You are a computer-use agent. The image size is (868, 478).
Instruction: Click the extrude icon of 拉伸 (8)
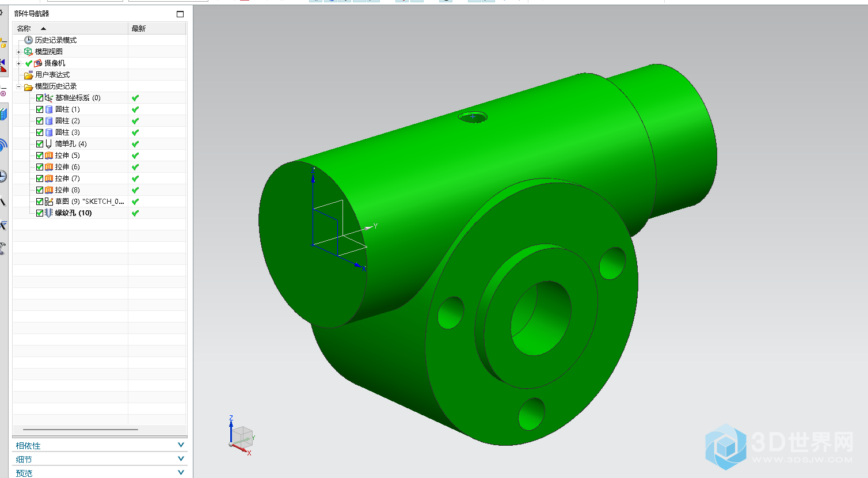(49, 190)
